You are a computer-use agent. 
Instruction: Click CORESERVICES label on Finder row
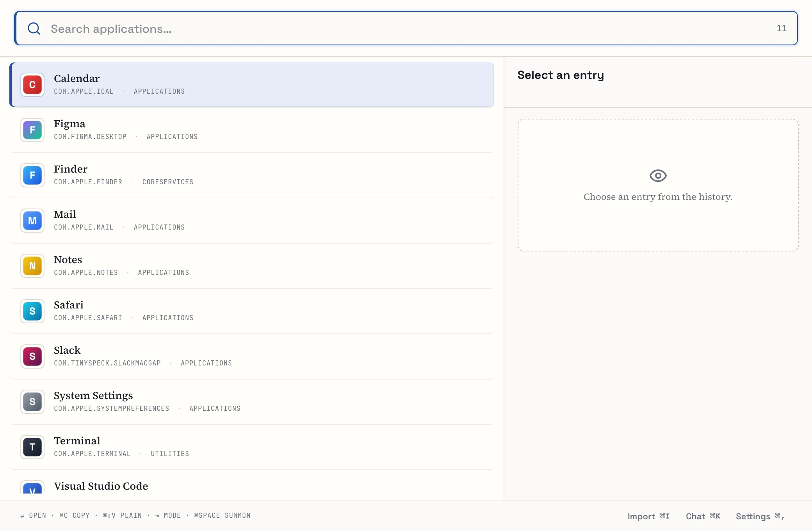tap(168, 182)
